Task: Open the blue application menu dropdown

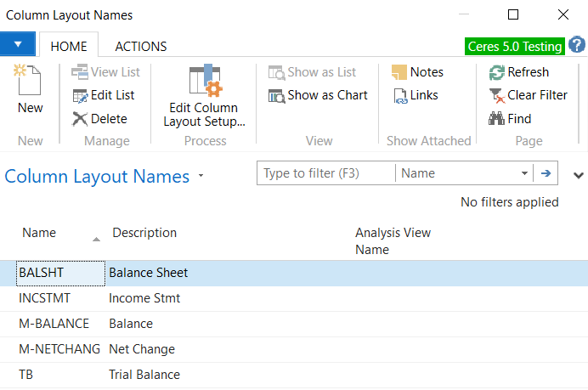Action: 18,45
